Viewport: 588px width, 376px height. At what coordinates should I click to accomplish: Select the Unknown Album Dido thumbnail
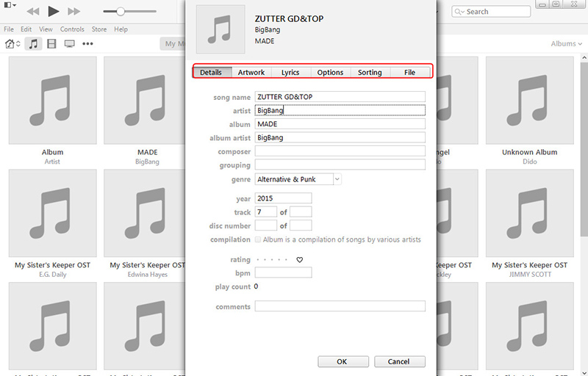click(529, 101)
